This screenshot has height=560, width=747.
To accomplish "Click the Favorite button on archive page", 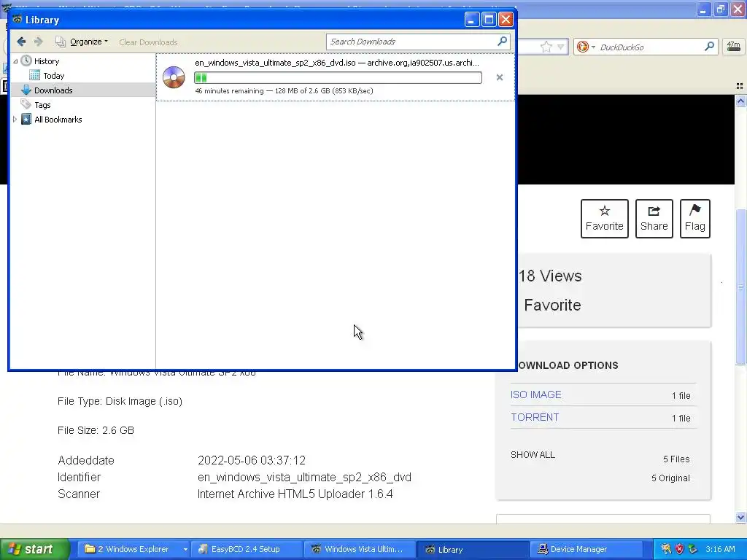I will point(604,219).
